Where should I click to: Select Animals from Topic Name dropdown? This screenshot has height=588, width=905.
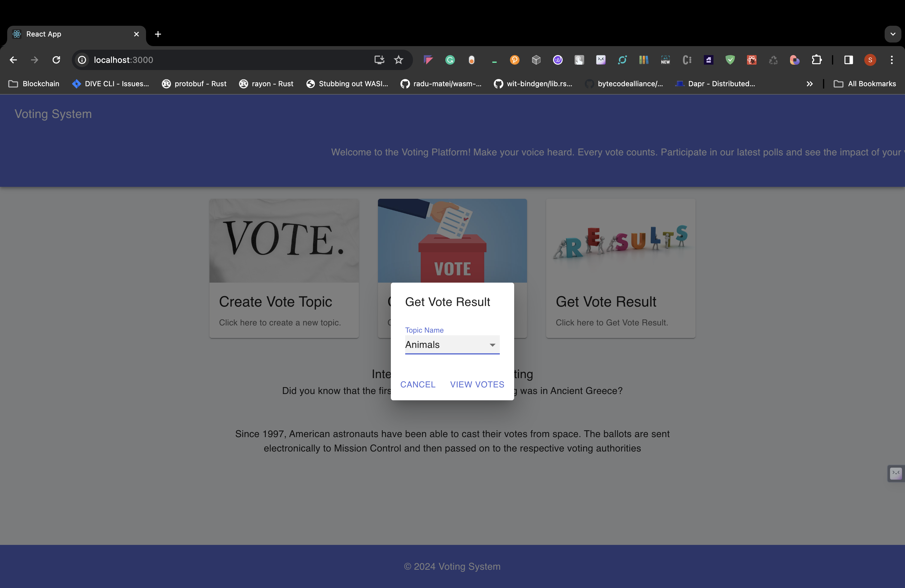452,344
